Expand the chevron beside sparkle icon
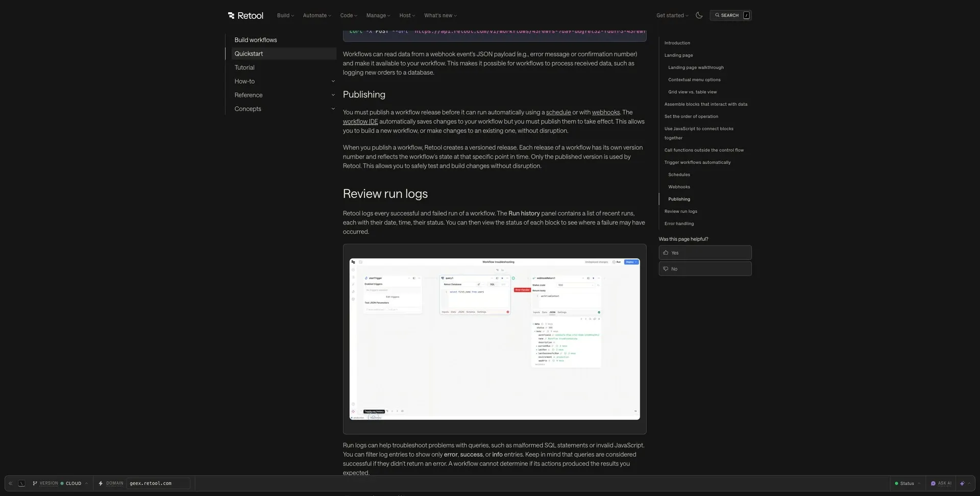 click(969, 483)
